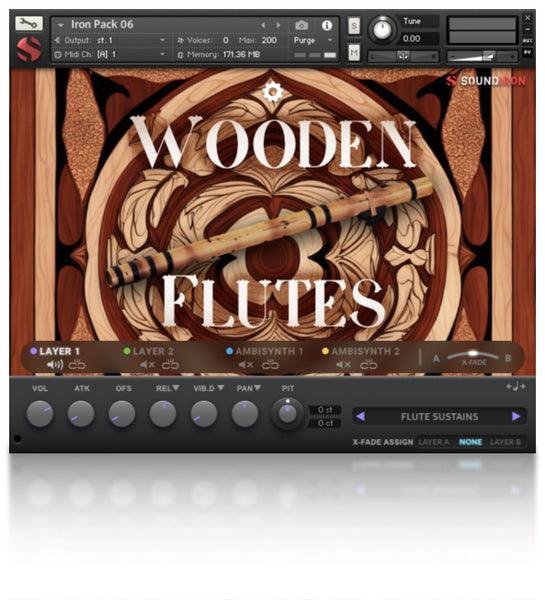Open the Flute Sustains articulation selector
The height and width of the screenshot is (600, 545).
(x=439, y=416)
